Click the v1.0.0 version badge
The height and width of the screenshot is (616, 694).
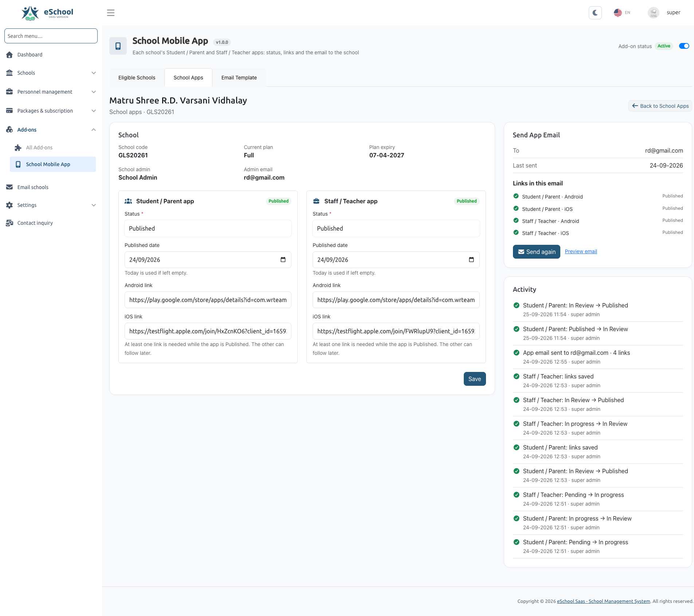[222, 42]
